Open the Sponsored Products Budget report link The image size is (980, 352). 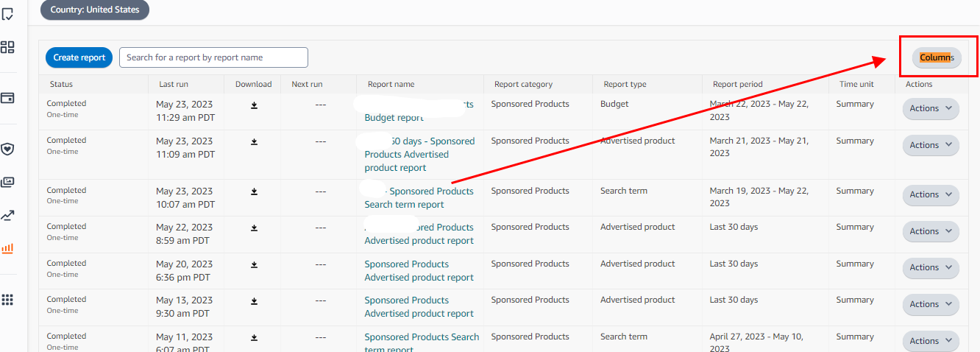click(x=394, y=118)
